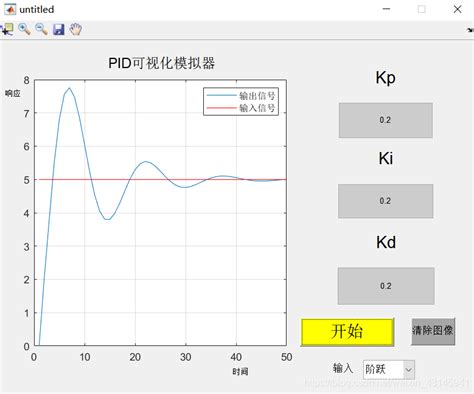474x394 pixels.
Task: Clear the plot with 清除图像 button
Action: [433, 331]
